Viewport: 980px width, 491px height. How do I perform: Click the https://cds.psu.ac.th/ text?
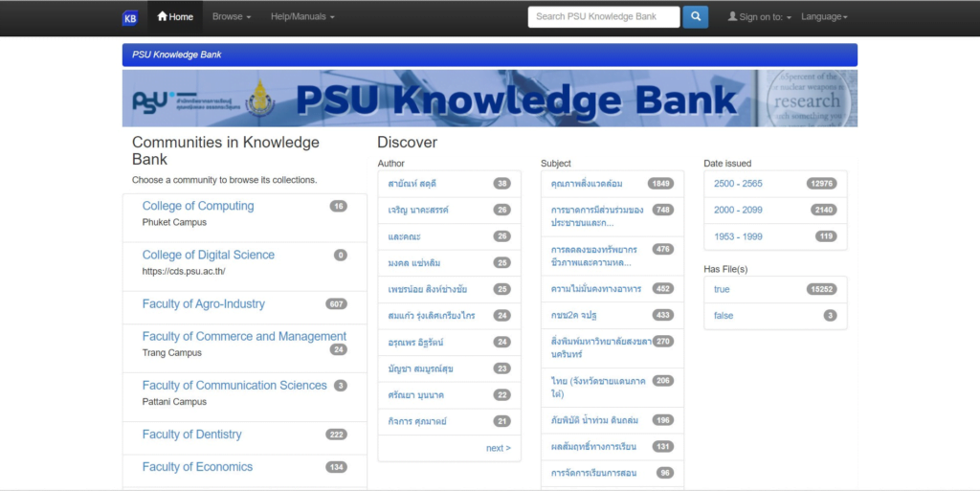(x=184, y=271)
